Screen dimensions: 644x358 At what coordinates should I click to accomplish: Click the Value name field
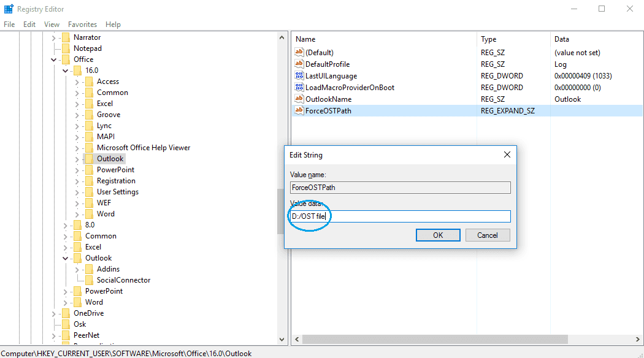(401, 188)
